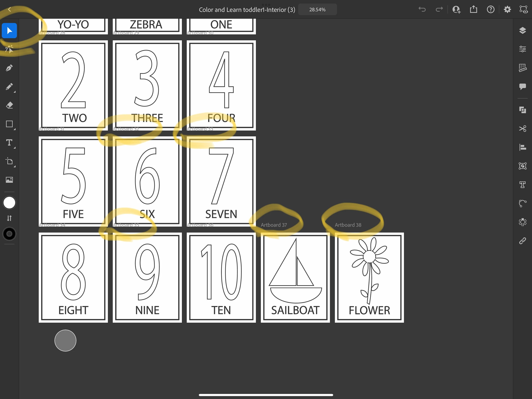The width and height of the screenshot is (532, 399).
Task: Select the Rectangle shape tool
Action: point(9,124)
